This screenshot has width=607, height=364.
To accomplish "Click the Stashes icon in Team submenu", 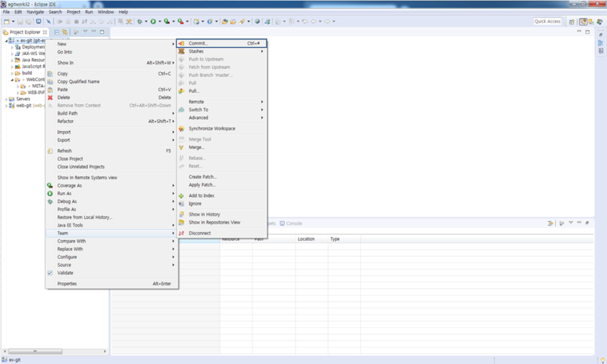I will coord(181,52).
